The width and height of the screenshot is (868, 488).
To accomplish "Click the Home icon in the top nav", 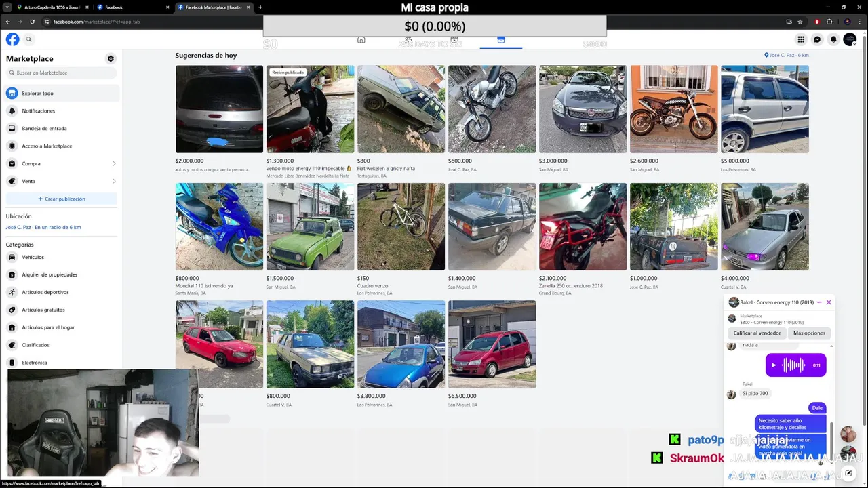I will coord(361,40).
